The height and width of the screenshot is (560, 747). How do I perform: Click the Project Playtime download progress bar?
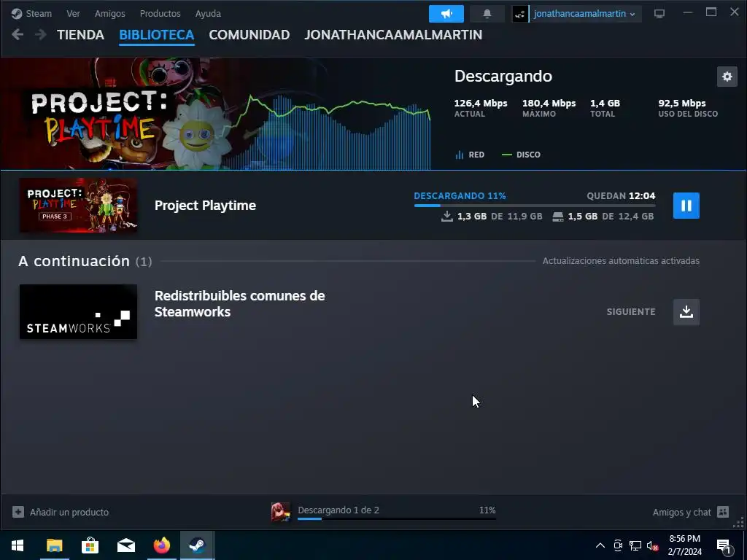tap(535, 205)
